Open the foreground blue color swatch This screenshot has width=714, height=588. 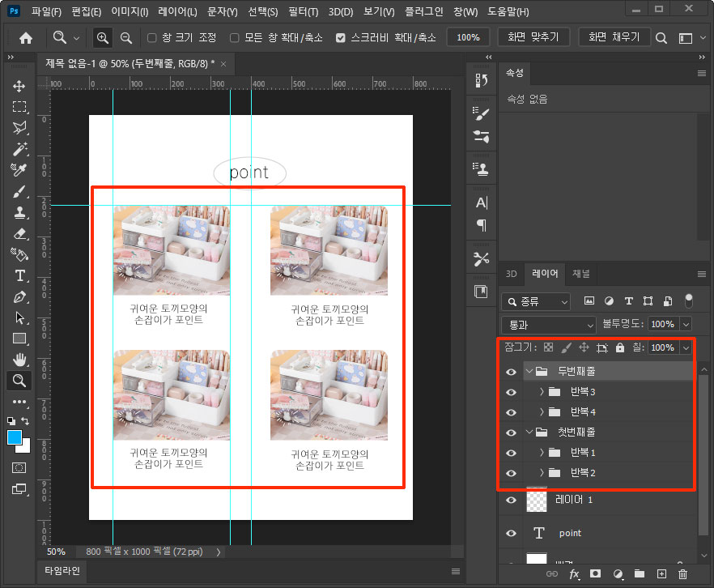(x=15, y=437)
